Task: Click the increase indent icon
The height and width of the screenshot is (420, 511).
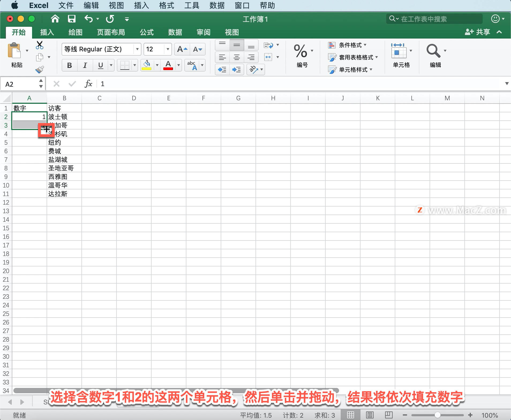Action: (236, 70)
